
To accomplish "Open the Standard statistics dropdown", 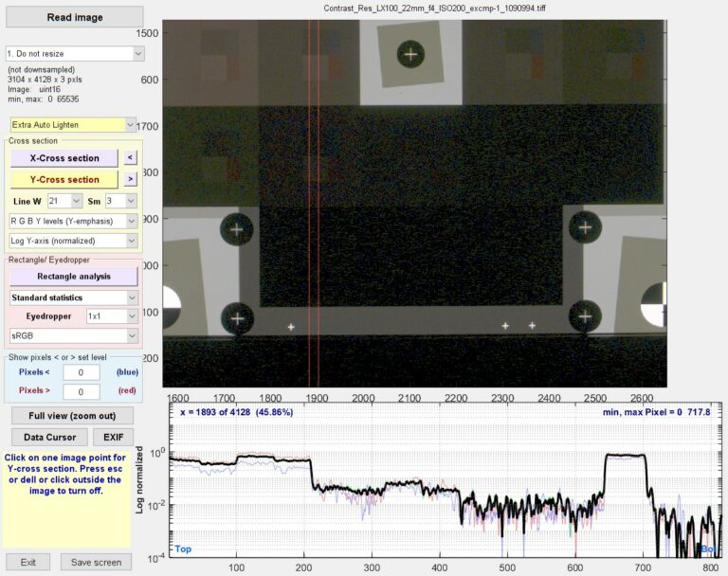I will click(73, 297).
